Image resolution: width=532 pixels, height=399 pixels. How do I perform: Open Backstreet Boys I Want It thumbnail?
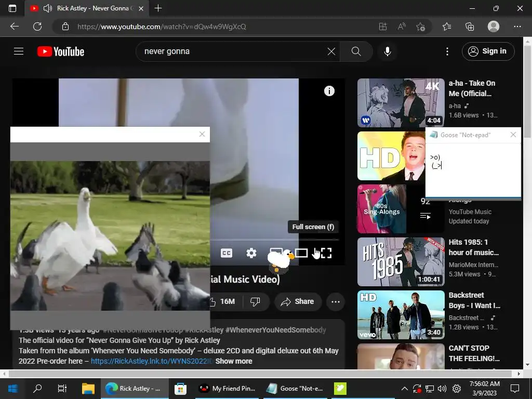coord(401,315)
